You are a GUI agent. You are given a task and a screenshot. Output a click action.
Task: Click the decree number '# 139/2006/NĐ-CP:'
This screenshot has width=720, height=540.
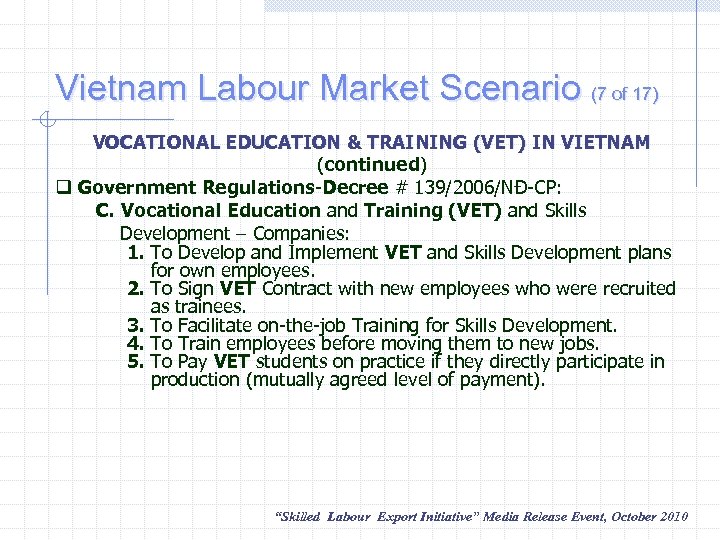click(478, 187)
